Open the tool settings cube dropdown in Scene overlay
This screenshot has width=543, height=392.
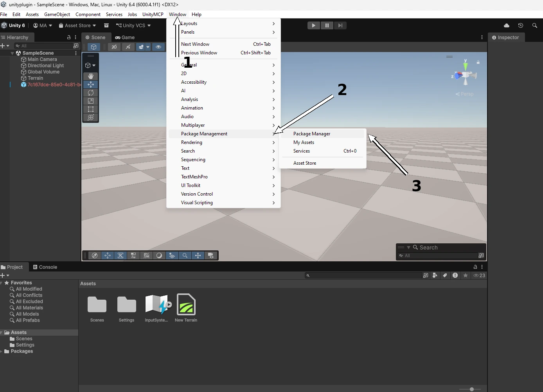tap(90, 65)
